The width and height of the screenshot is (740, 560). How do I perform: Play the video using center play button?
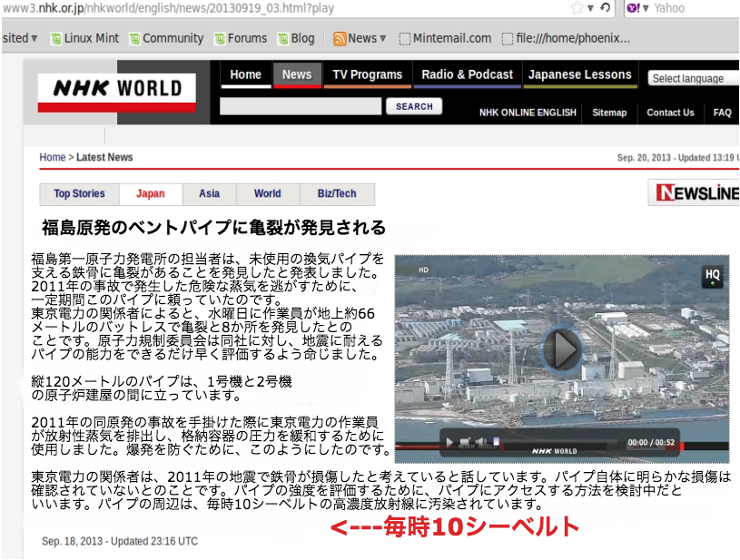563,349
